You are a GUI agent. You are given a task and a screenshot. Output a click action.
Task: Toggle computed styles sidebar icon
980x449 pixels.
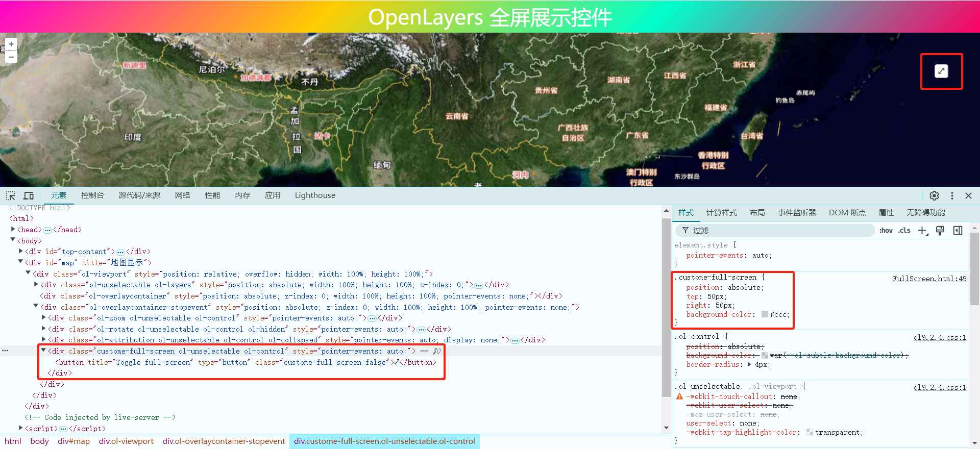click(958, 231)
